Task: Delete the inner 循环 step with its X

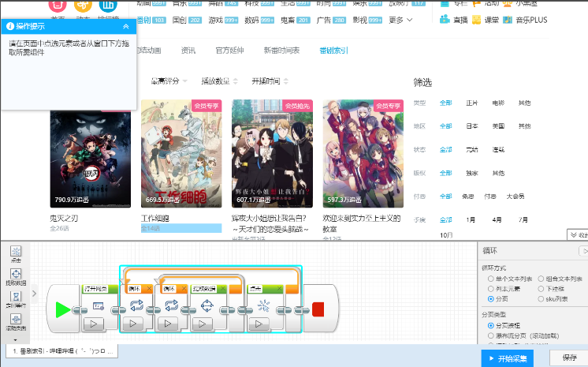Action: tap(184, 289)
